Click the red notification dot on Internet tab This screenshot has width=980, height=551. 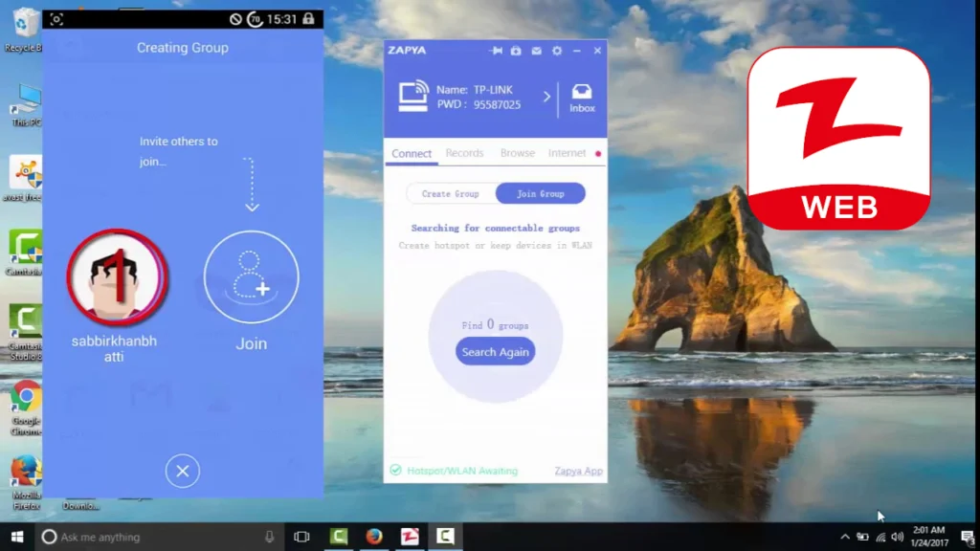[598, 151]
